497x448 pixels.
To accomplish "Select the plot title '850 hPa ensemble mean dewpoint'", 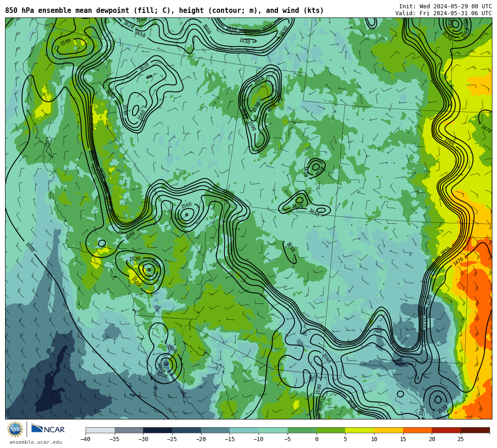I will 67,11.
